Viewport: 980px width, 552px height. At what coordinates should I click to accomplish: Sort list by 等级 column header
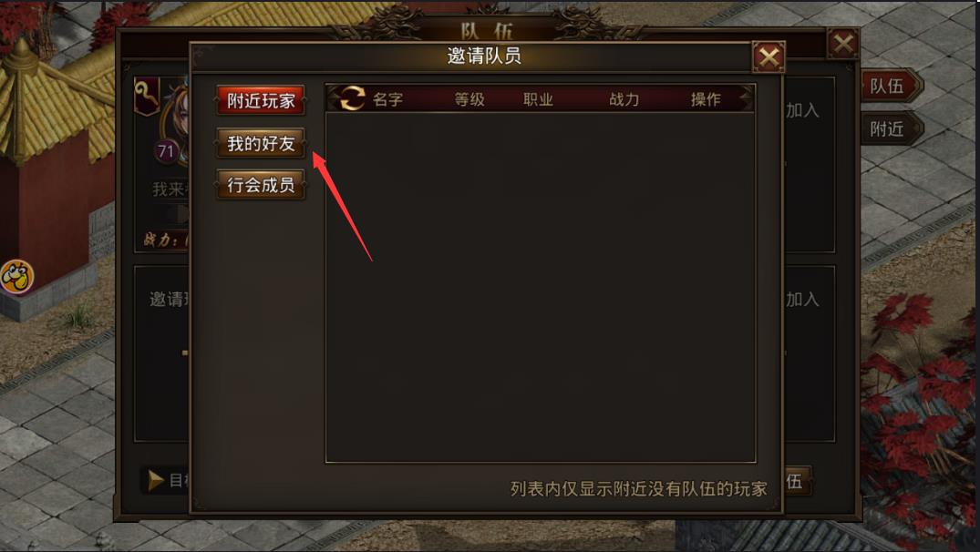tap(469, 99)
